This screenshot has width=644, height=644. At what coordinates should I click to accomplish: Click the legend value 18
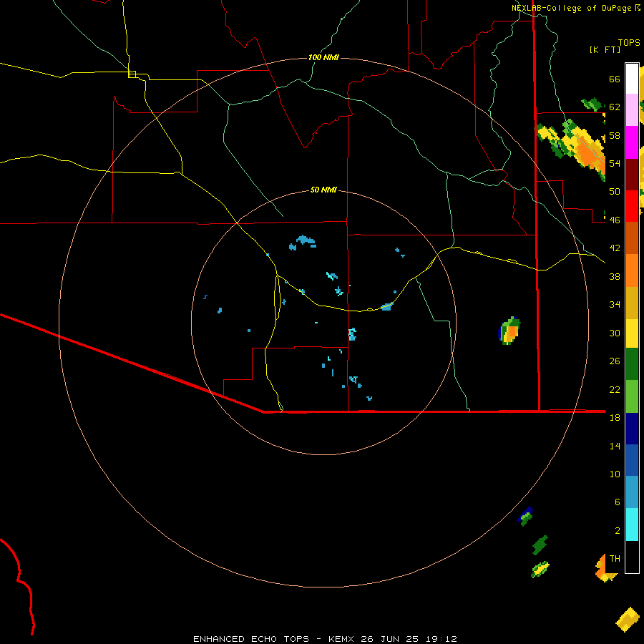tap(615, 418)
